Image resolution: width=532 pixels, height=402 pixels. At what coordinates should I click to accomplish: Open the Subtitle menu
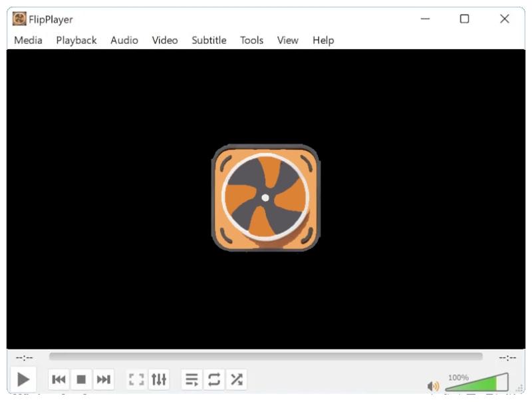pyautogui.click(x=209, y=40)
